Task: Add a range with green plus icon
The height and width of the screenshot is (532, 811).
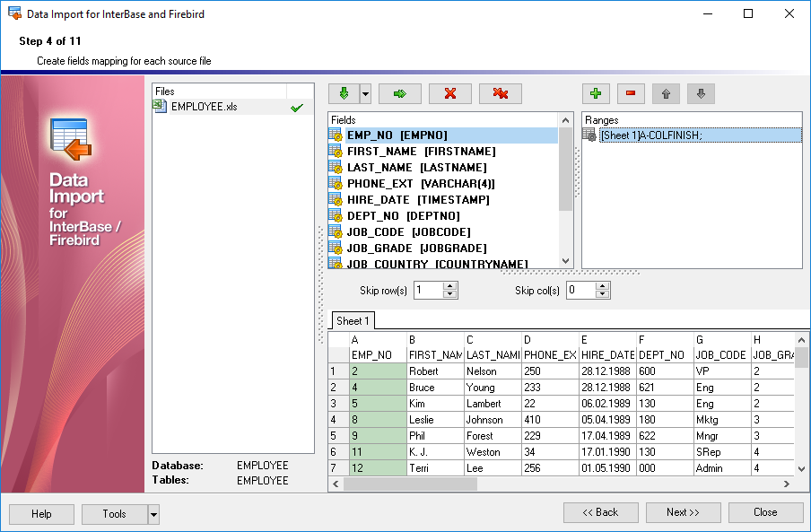Action: point(596,93)
